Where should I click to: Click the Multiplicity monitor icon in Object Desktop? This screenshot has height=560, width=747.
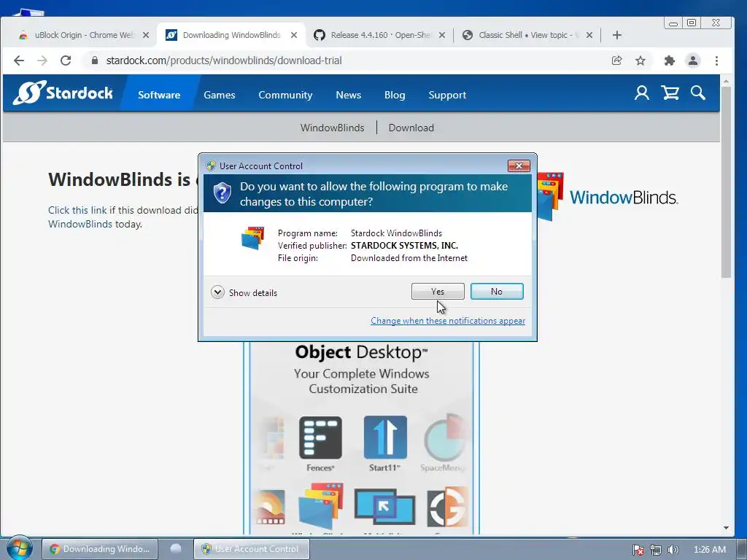click(384, 507)
